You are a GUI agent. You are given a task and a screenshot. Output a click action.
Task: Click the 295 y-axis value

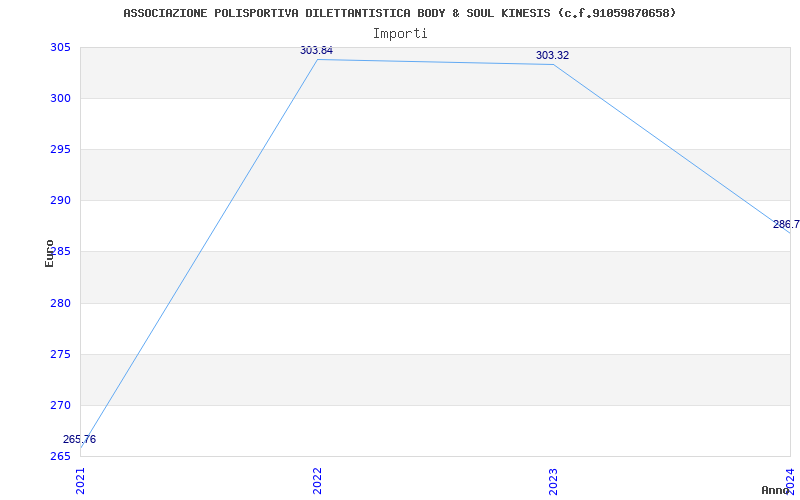(60, 149)
